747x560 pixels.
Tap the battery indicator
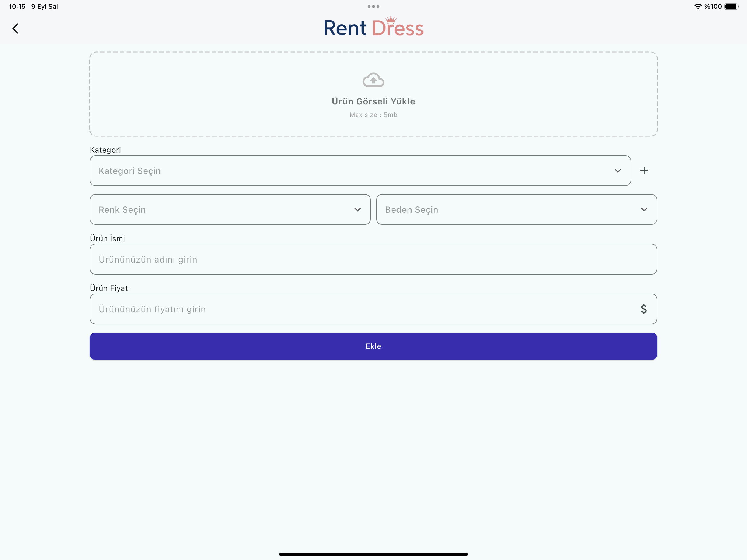(x=731, y=6)
